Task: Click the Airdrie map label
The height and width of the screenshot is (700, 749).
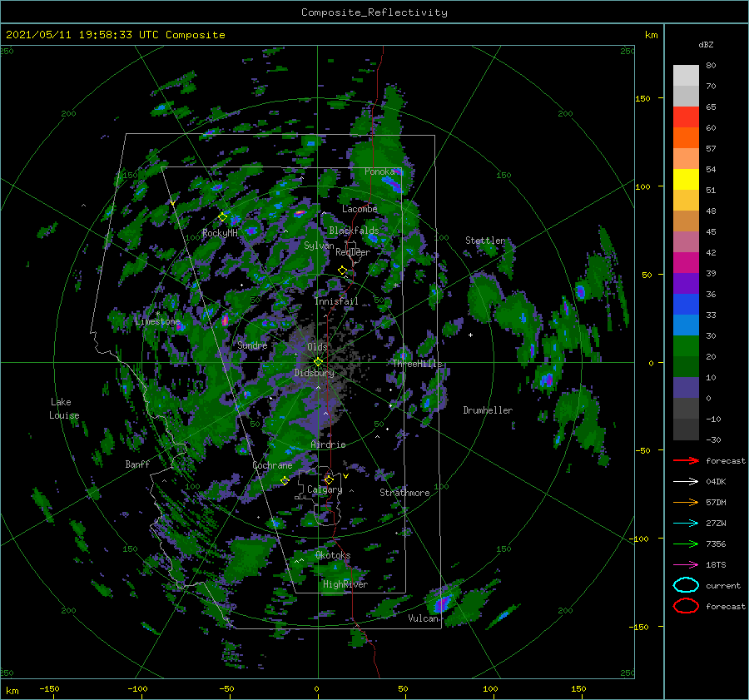Action: [328, 444]
